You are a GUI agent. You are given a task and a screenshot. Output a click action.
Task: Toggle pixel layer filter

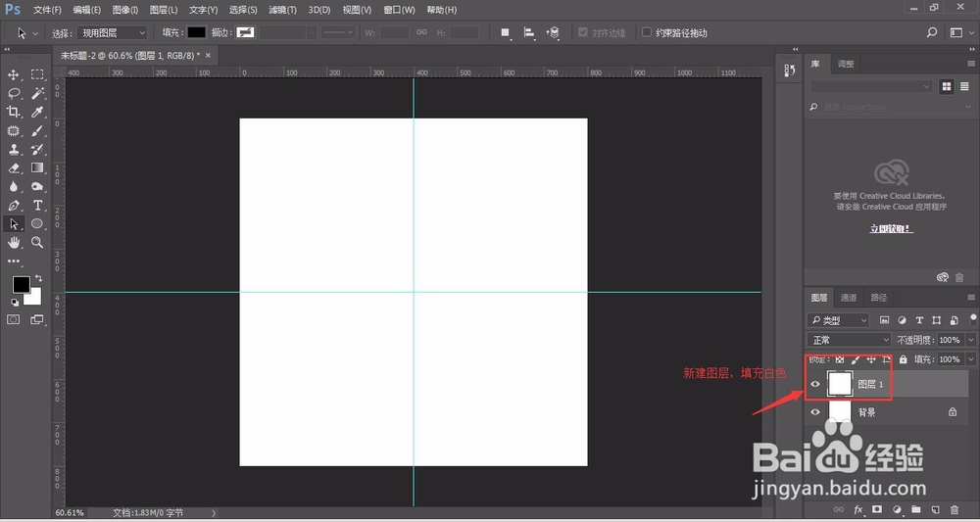(884, 320)
